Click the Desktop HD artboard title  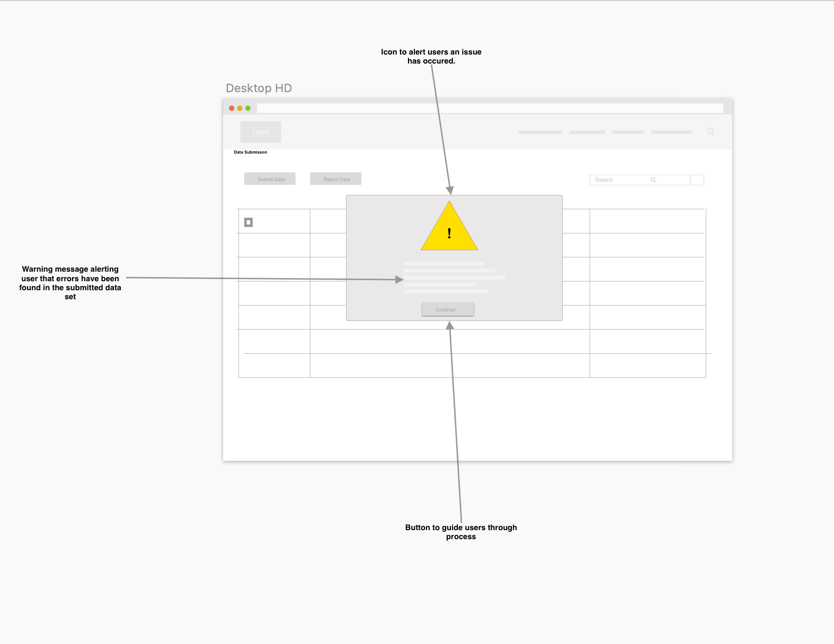[259, 88]
